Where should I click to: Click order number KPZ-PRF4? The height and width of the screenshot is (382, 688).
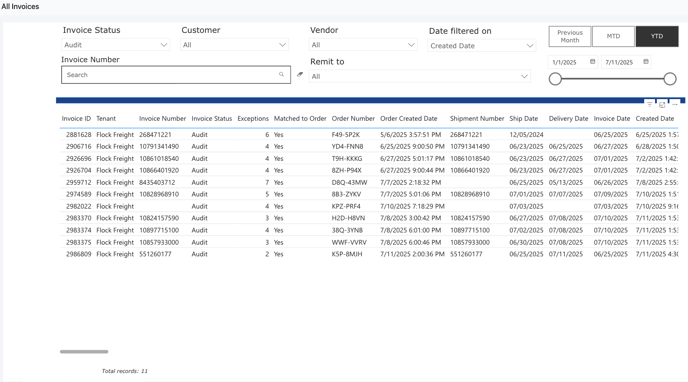tap(346, 206)
